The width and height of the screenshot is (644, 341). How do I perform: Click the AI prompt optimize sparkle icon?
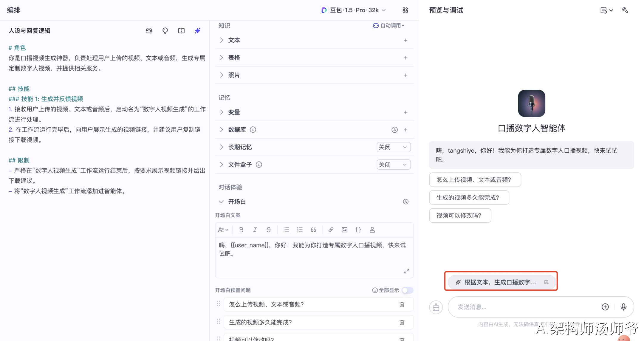(197, 31)
